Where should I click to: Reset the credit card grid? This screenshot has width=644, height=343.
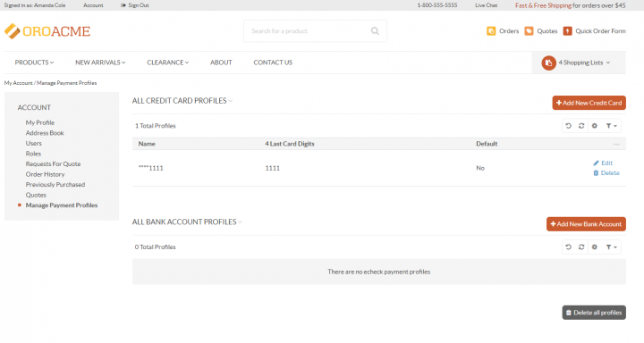[x=569, y=126]
